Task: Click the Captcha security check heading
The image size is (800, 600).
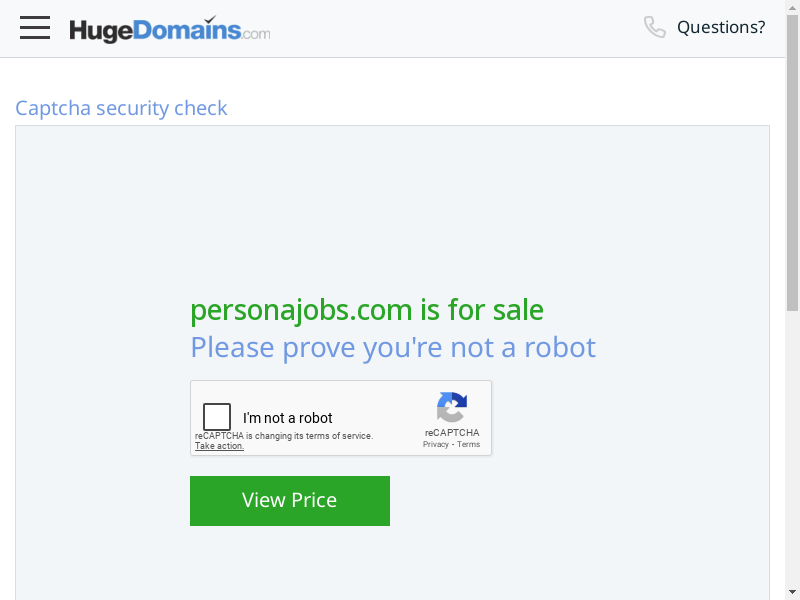Action: pos(121,108)
